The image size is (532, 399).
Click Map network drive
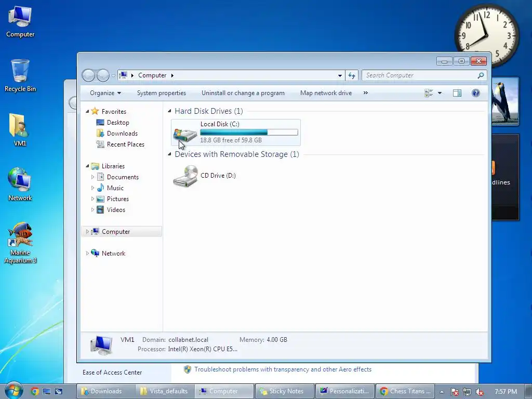[326, 93]
